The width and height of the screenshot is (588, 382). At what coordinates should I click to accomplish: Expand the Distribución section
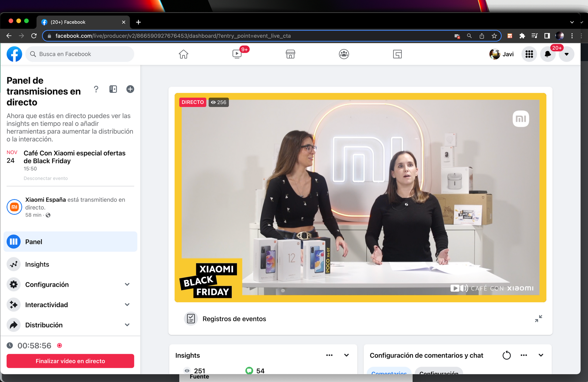tap(127, 325)
